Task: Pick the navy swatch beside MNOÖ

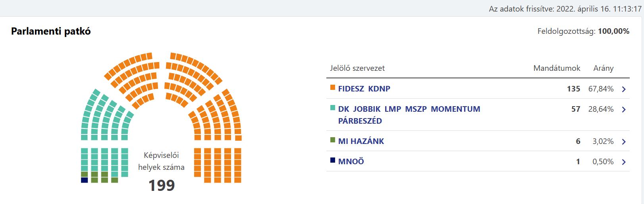Action: tap(333, 160)
